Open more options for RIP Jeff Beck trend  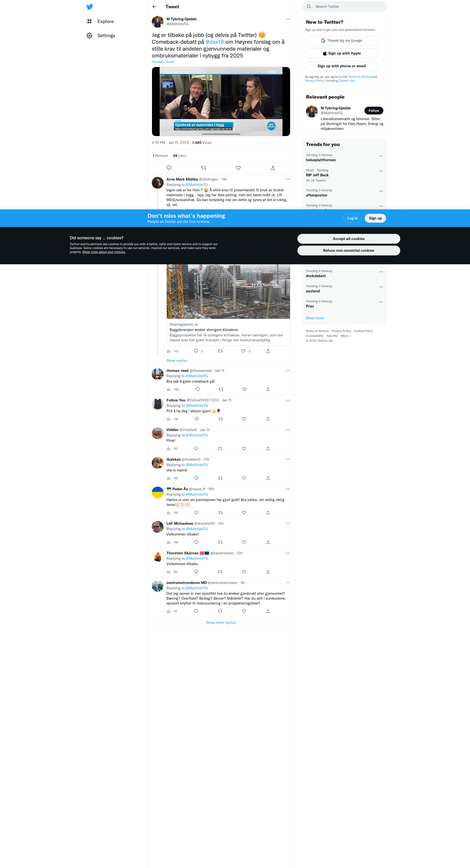(381, 171)
